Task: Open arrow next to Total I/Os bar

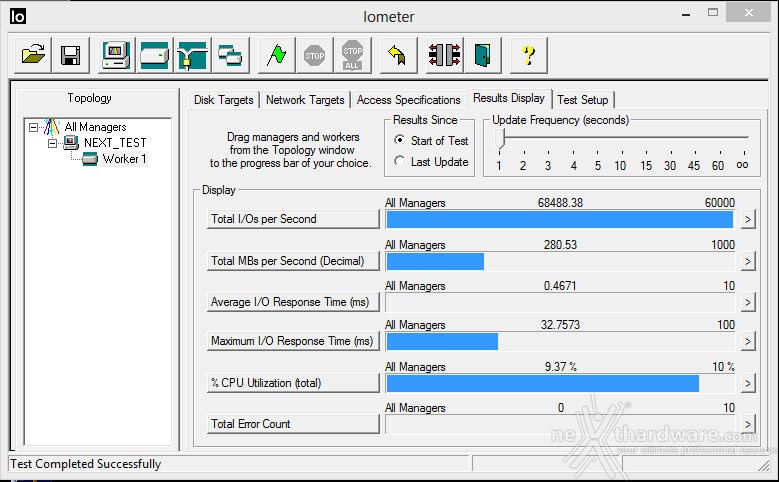Action: 748,219
